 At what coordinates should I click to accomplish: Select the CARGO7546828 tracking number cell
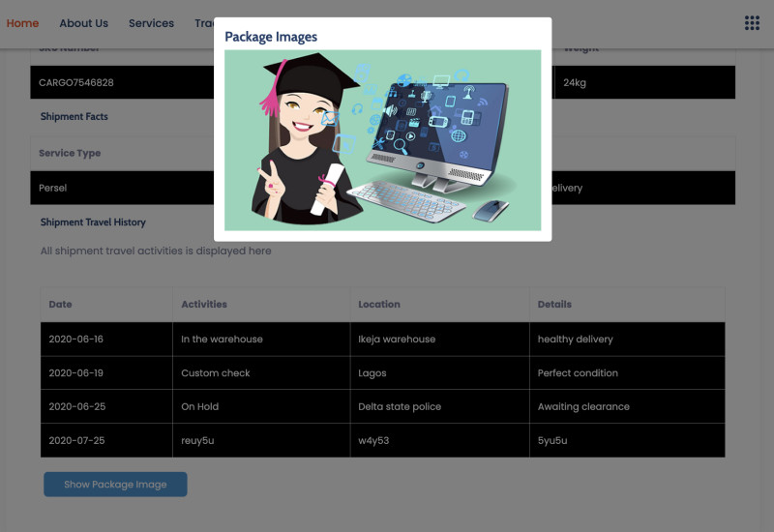pyautogui.click(x=76, y=83)
